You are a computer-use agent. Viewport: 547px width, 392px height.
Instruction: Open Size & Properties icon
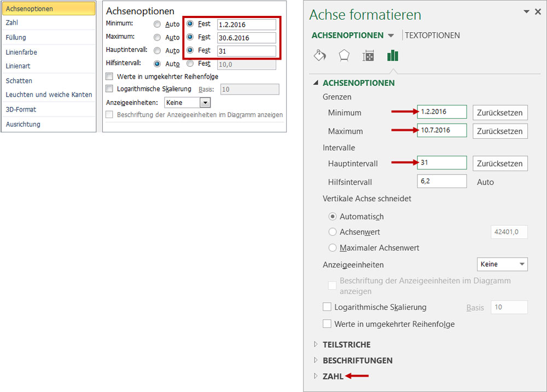point(368,56)
